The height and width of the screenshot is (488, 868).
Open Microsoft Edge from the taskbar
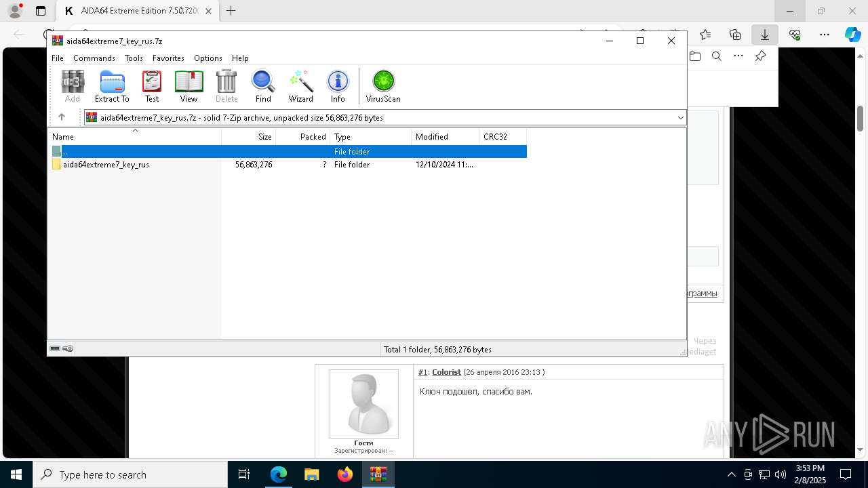coord(279,474)
